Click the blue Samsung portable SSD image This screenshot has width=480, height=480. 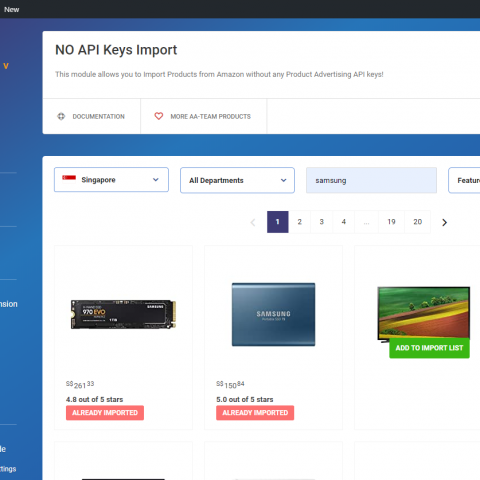[273, 314]
